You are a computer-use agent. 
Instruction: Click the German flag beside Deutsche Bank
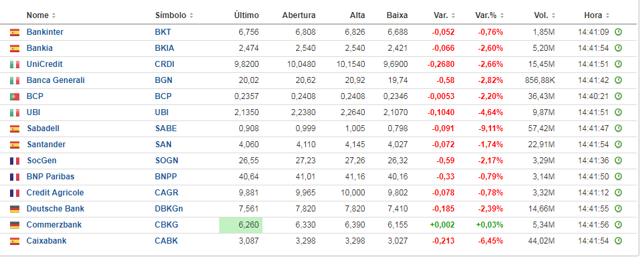pos(15,209)
